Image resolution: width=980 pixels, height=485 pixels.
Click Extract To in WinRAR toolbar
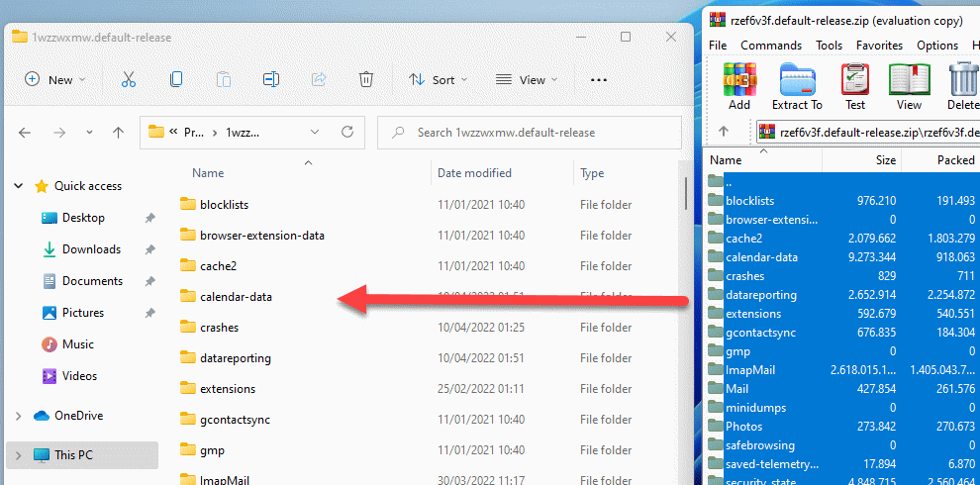(x=797, y=86)
